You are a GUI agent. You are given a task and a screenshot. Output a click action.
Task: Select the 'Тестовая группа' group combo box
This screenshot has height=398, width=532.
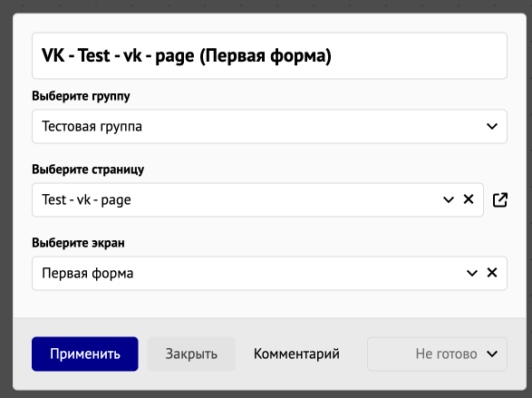pyautogui.click(x=269, y=126)
